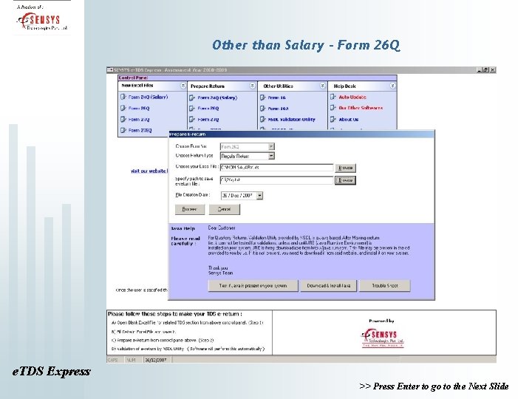Click the About Us icon in Help Desk
The height and width of the screenshot is (399, 532).
(x=333, y=119)
